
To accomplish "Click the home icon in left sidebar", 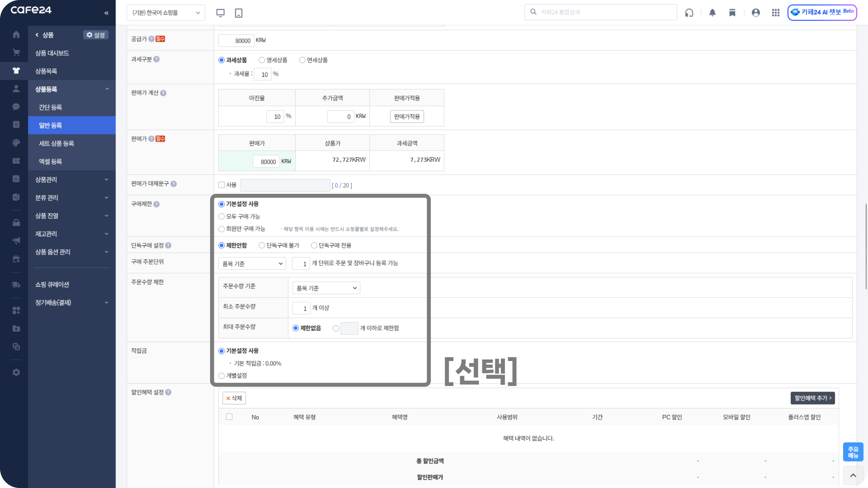I will pos(16,35).
